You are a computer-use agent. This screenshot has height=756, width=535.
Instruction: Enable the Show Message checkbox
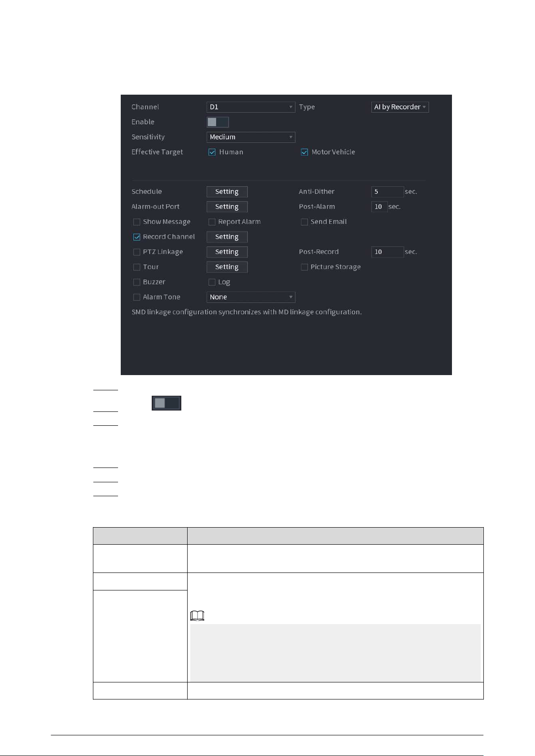pos(136,222)
